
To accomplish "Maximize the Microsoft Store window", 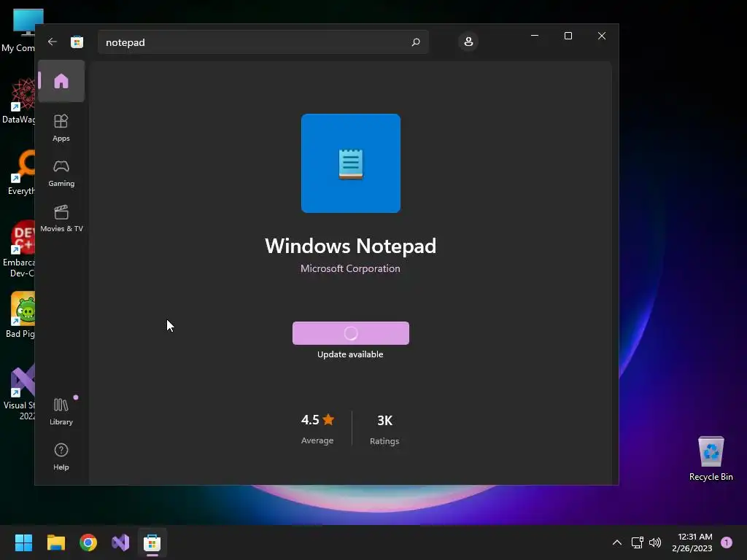I will click(x=568, y=36).
